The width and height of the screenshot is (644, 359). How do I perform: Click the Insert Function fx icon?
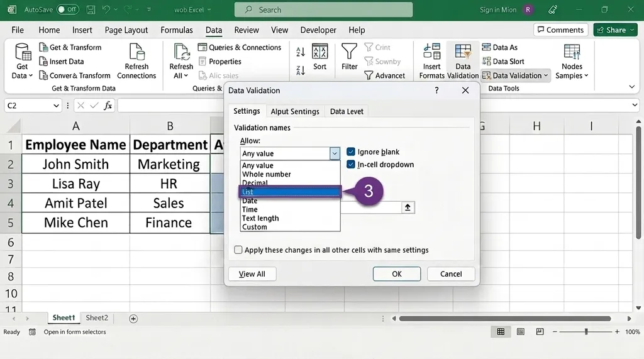[108, 106]
